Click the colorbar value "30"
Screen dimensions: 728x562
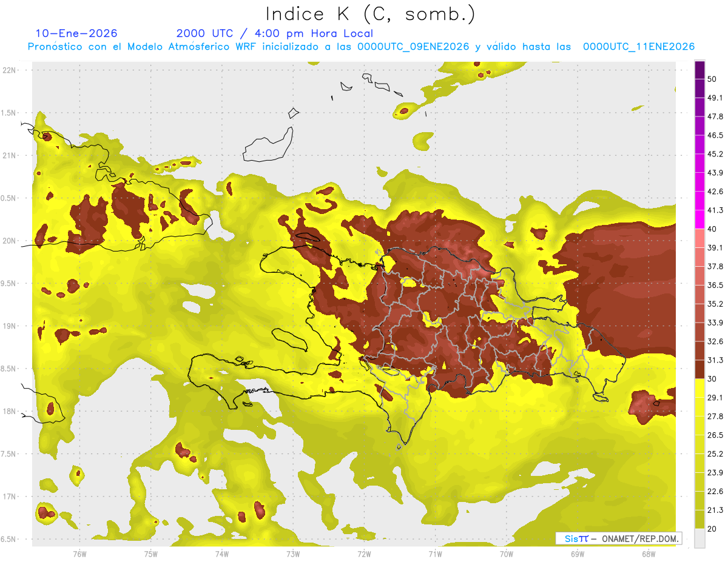pos(712,379)
